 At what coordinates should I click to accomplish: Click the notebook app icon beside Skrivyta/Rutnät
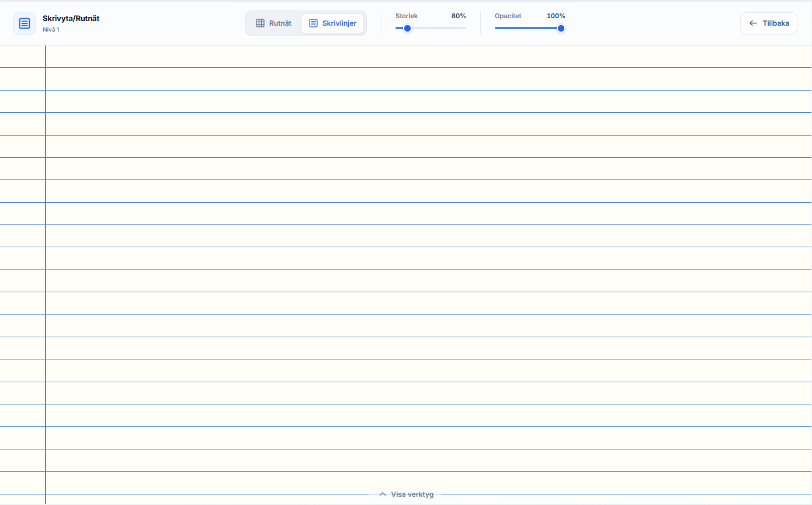pos(25,23)
